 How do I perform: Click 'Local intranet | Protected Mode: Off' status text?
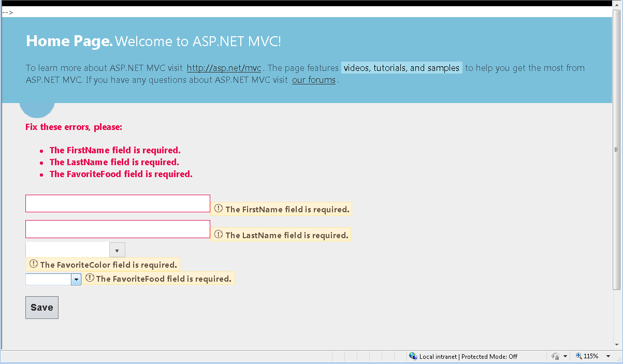coord(468,356)
